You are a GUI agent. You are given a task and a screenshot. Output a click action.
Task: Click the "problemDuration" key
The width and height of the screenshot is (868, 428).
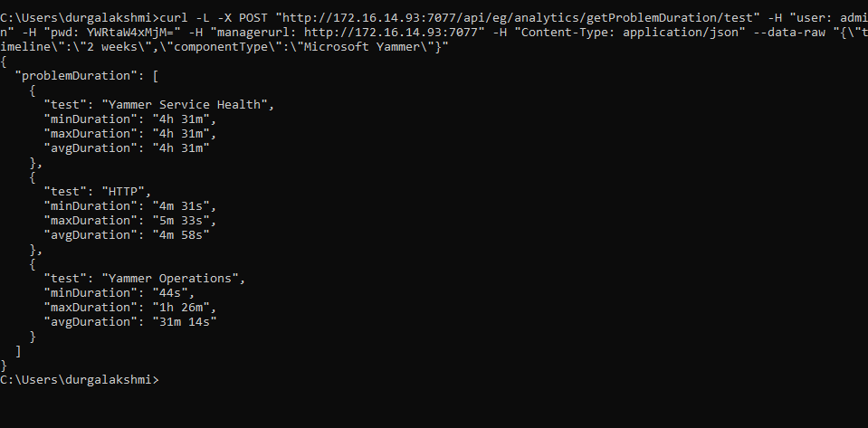pos(81,76)
